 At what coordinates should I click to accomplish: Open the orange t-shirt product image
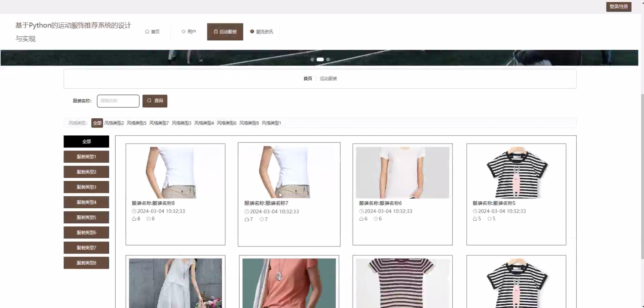(289, 283)
